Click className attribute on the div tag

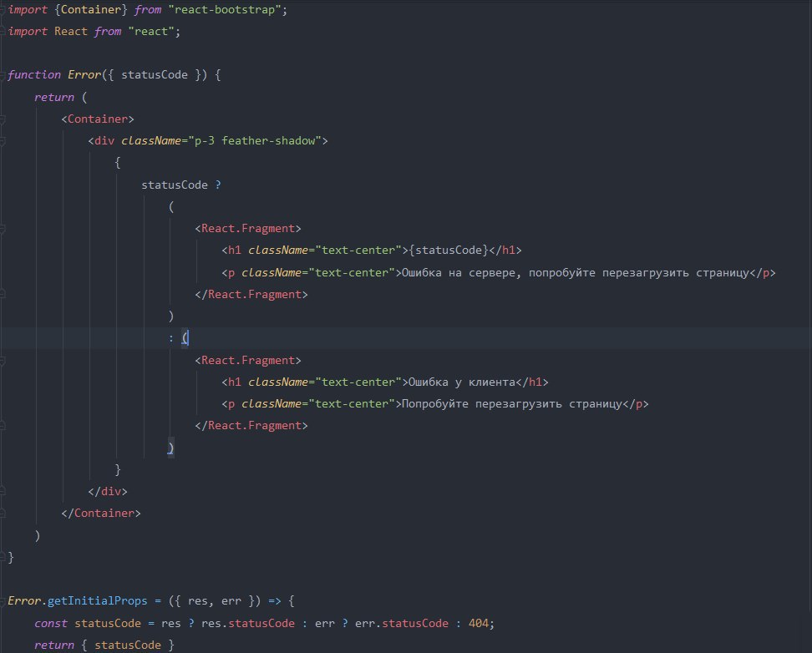(x=151, y=141)
